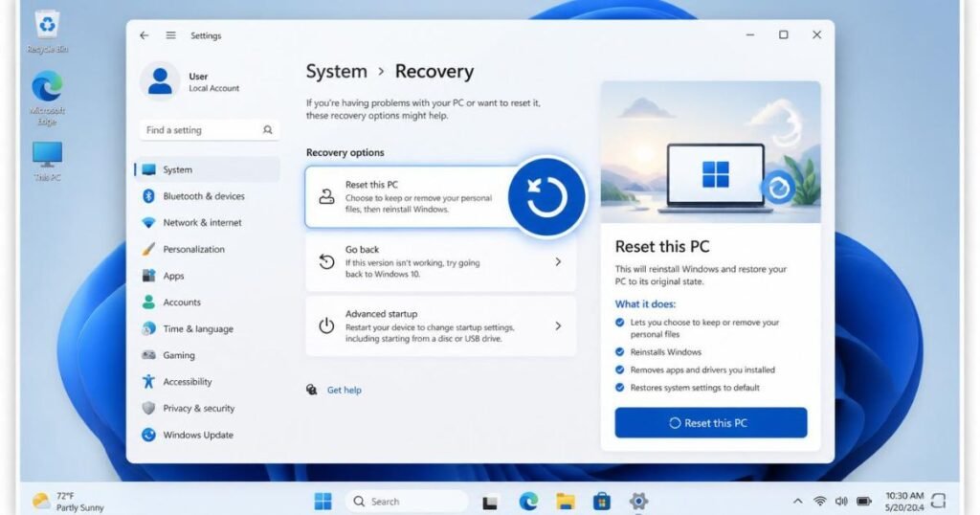Open the Settings hamburger navigation menu
980x515 pixels.
click(x=170, y=35)
